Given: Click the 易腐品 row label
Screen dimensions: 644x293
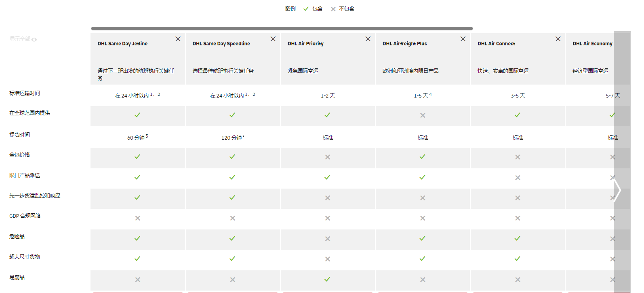Looking at the screenshot, I should (x=17, y=277).
